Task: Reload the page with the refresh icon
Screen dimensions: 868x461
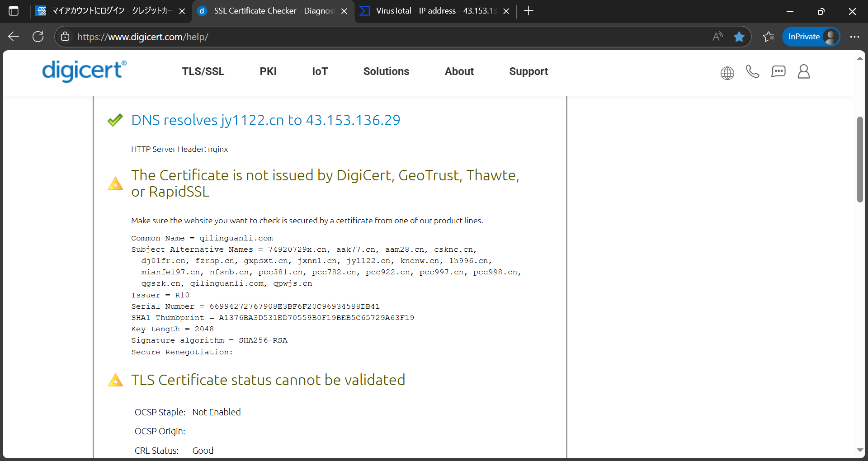Action: (38, 37)
